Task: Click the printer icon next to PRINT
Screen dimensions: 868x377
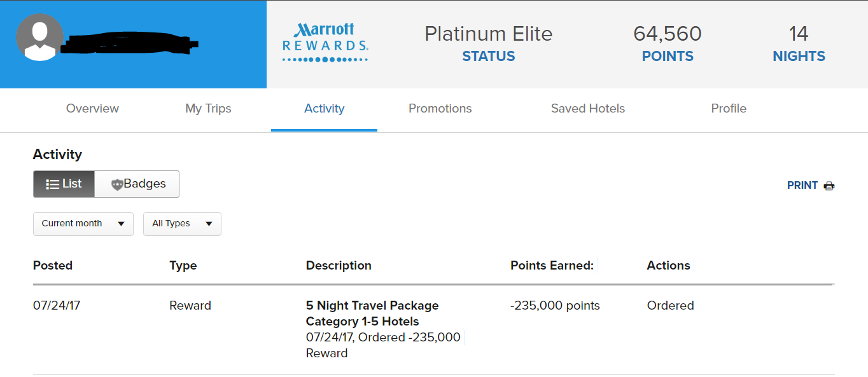Action: click(x=829, y=186)
